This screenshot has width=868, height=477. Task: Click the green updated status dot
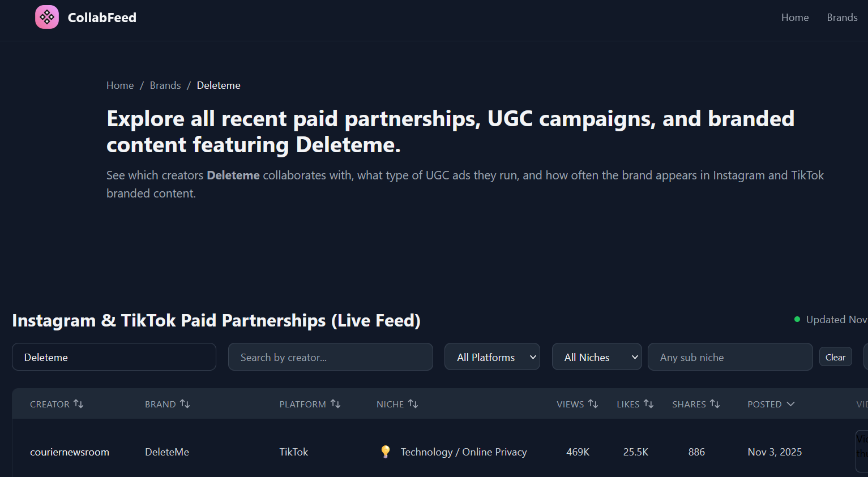coord(798,319)
